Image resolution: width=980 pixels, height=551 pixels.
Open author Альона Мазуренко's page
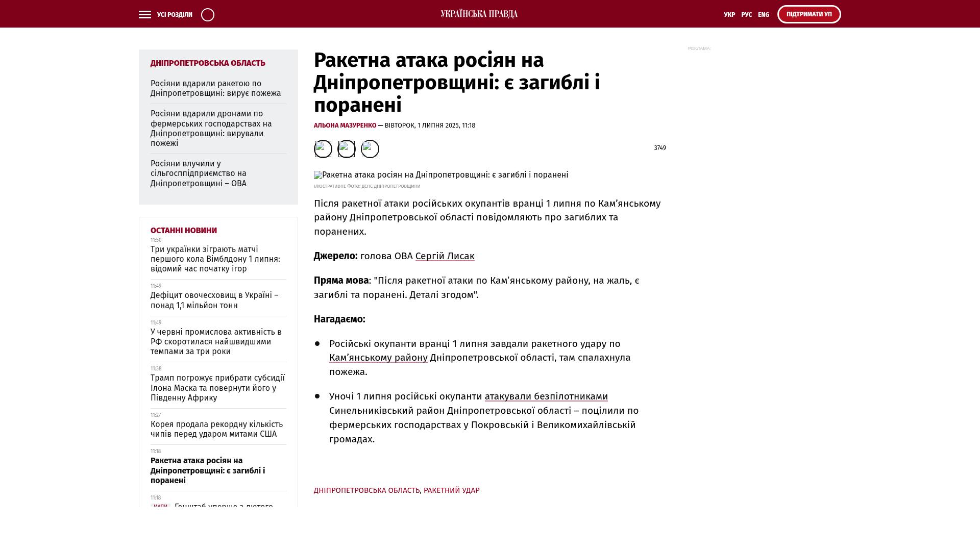tap(345, 126)
